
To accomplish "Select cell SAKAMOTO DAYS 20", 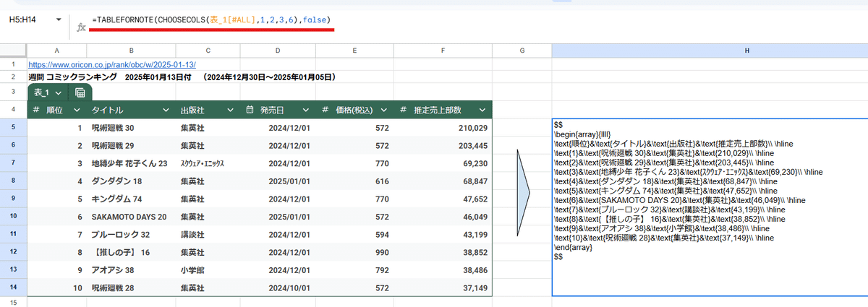I will pos(131,216).
